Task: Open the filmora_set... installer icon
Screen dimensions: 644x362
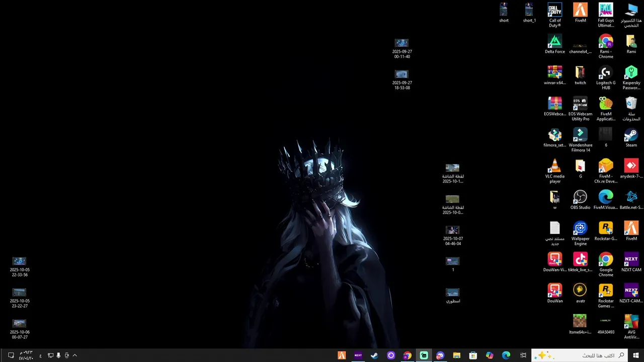Action: tap(555, 138)
